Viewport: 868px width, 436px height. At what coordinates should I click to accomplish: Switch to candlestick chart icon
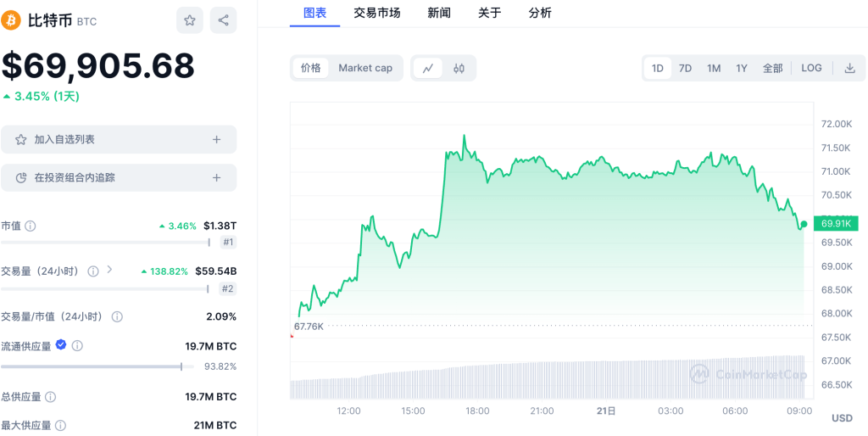(x=459, y=68)
